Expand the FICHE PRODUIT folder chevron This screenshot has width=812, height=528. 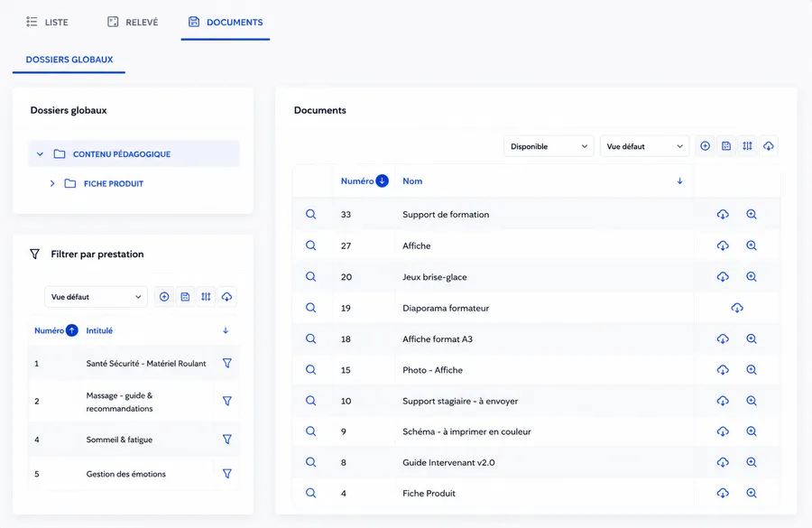point(52,183)
